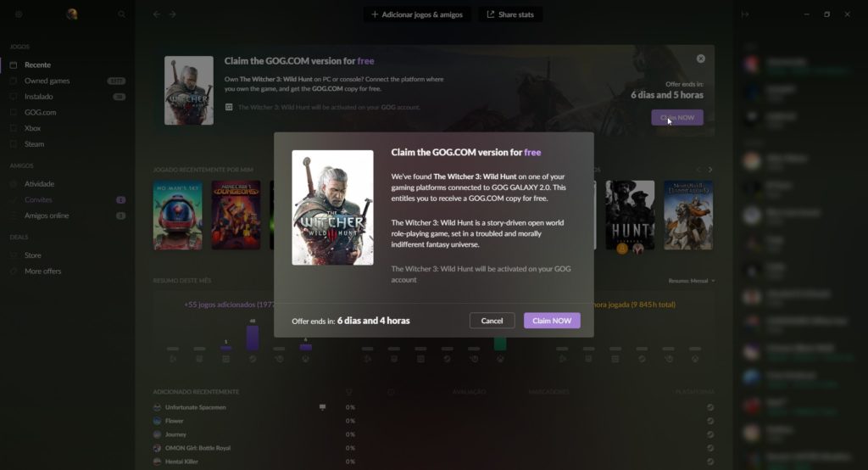Open the Minecraft Dungeons cover
Image resolution: width=868 pixels, height=470 pixels.
pyautogui.click(x=236, y=215)
